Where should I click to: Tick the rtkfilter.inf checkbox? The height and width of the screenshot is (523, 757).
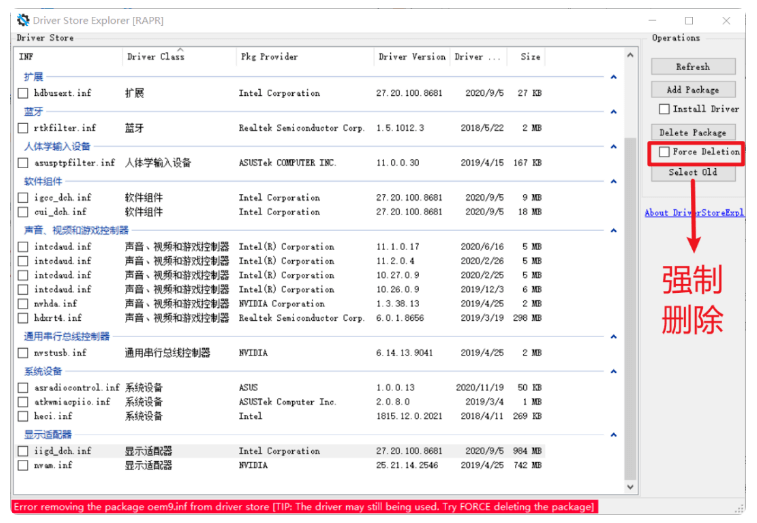pos(23,128)
